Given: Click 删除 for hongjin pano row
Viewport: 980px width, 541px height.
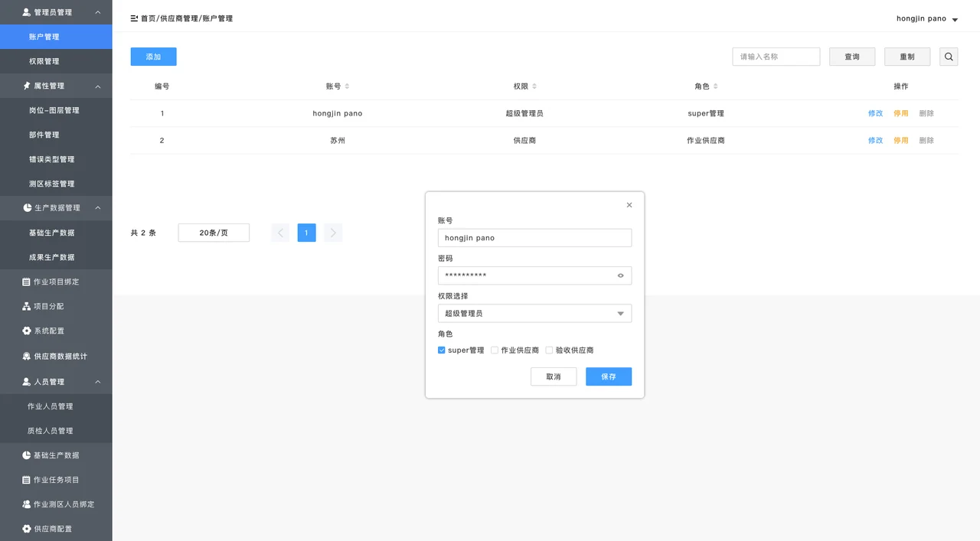Looking at the screenshot, I should (926, 113).
